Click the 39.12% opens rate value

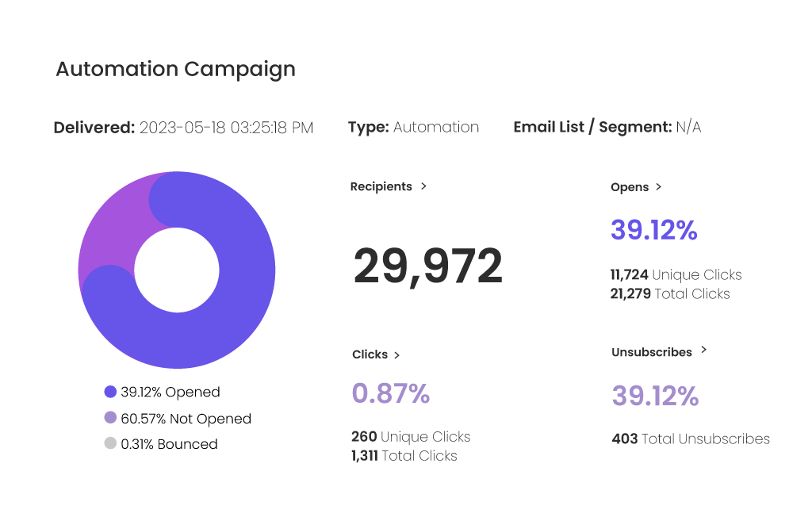pos(653,230)
